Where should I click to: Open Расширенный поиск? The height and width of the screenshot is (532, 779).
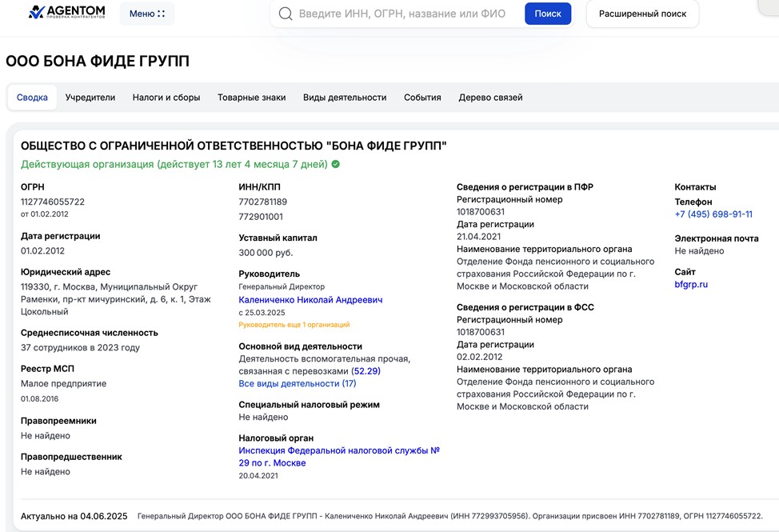(642, 14)
